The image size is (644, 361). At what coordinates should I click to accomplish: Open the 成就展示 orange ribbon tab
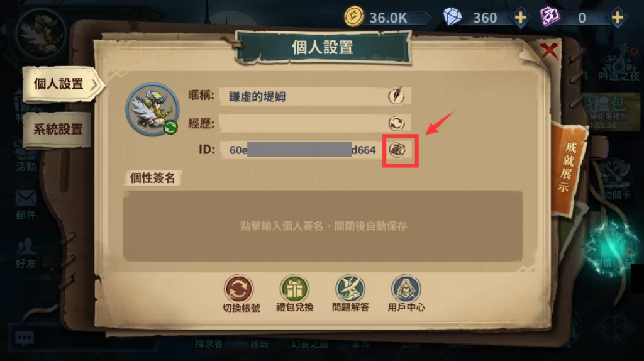coord(569,169)
